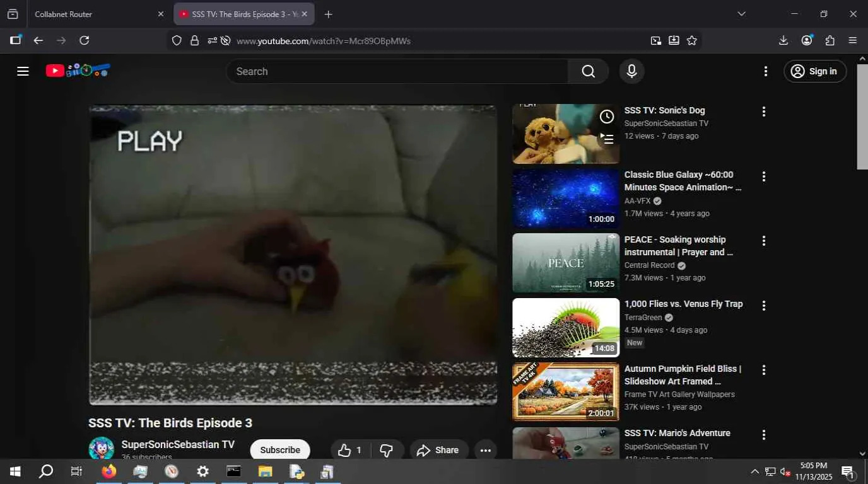
Task: Close the Collabnet Router tab
Action: [160, 14]
